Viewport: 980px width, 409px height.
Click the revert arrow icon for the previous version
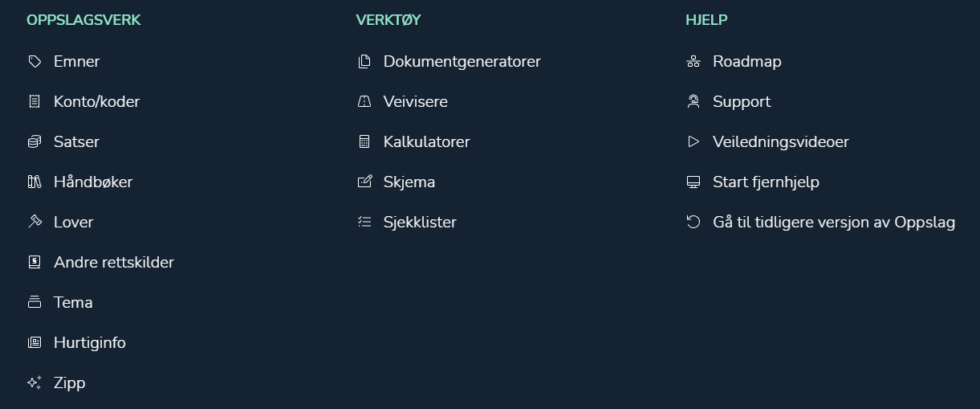click(x=693, y=222)
